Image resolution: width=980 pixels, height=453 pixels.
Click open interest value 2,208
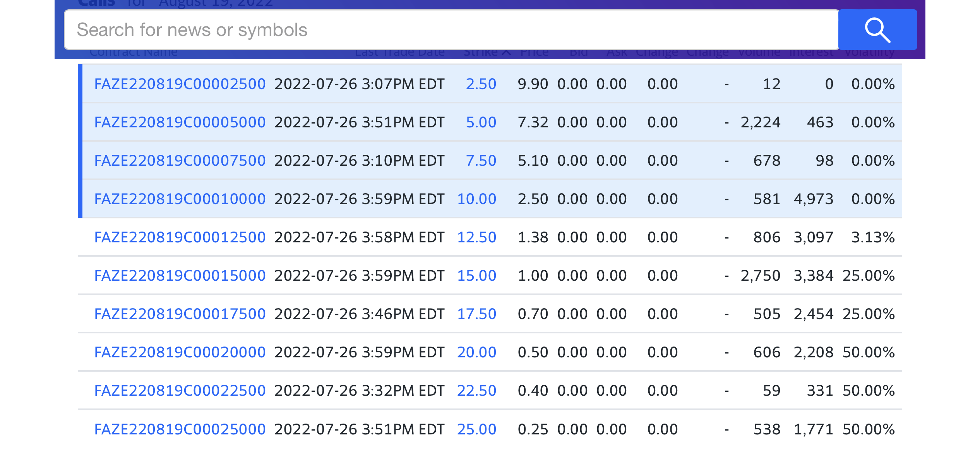(x=814, y=352)
